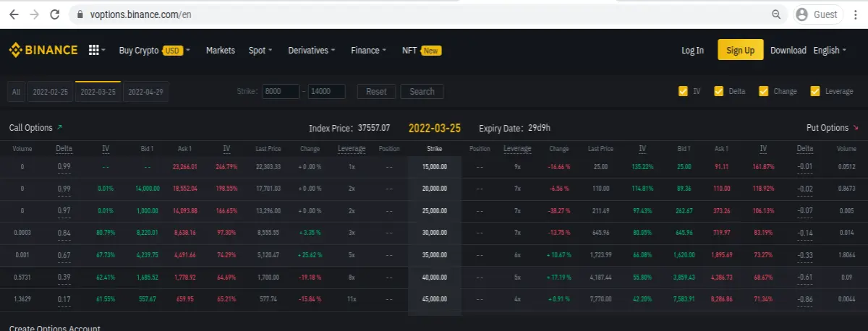
Task: Click the Call Options arrow icon
Action: point(59,128)
